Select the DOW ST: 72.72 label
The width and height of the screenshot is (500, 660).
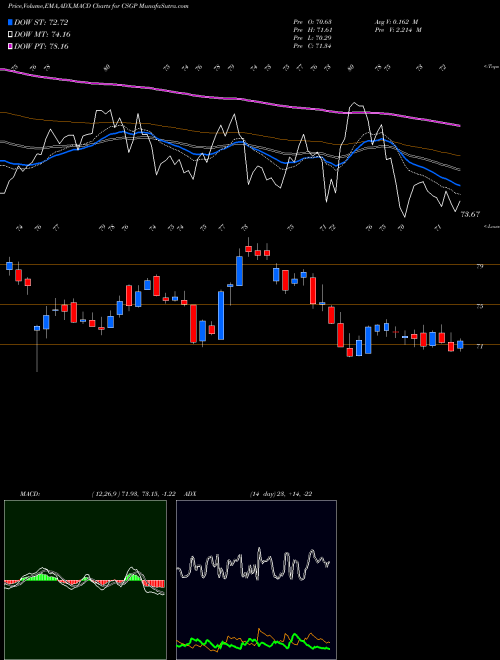click(41, 22)
